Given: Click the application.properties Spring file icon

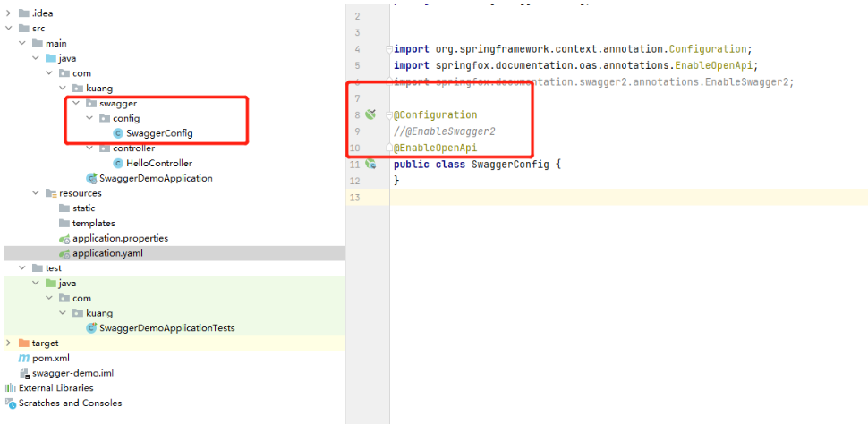Looking at the screenshot, I should pyautogui.click(x=64, y=239).
